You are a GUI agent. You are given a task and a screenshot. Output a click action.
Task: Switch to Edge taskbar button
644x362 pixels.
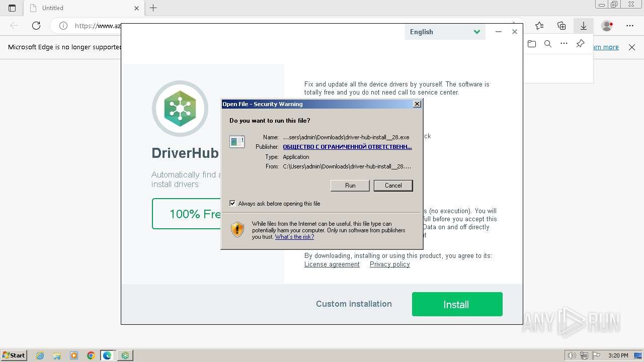[x=107, y=355]
